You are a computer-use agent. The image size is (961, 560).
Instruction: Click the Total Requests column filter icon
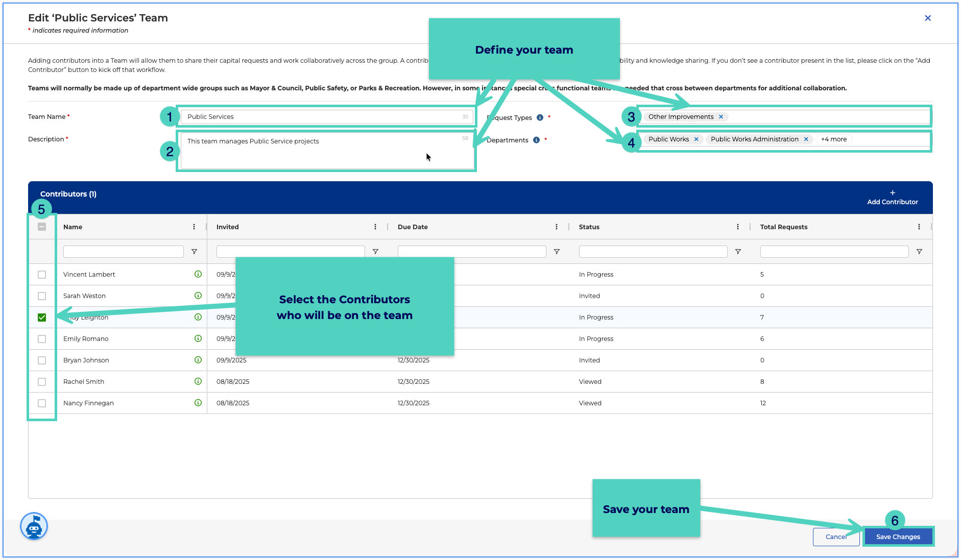pyautogui.click(x=919, y=252)
